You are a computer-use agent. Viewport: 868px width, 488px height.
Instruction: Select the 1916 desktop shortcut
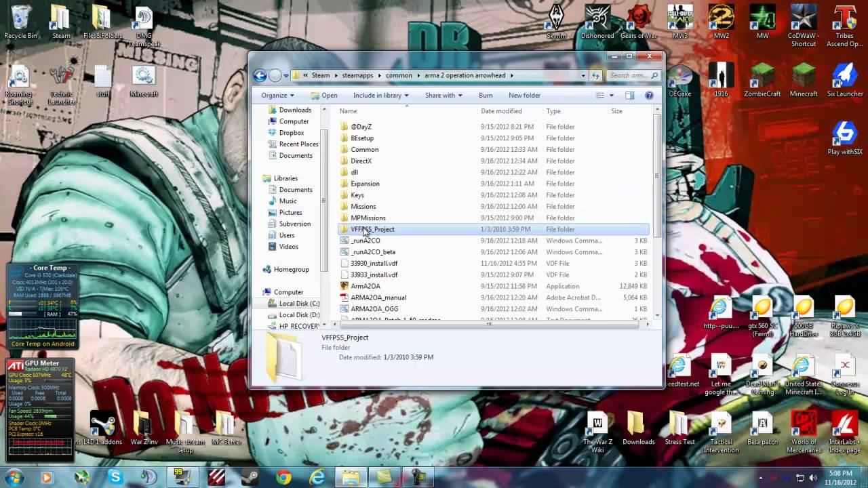pyautogui.click(x=722, y=80)
